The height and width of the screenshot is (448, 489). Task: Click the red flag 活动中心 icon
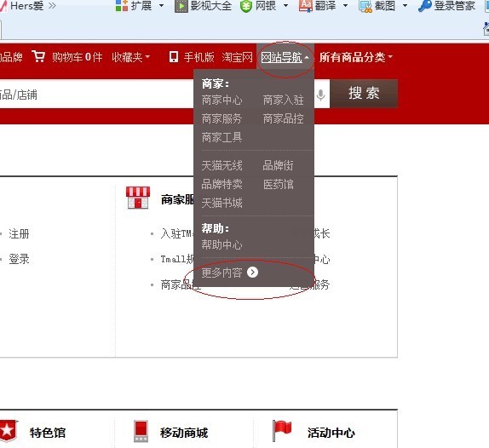coord(282,430)
